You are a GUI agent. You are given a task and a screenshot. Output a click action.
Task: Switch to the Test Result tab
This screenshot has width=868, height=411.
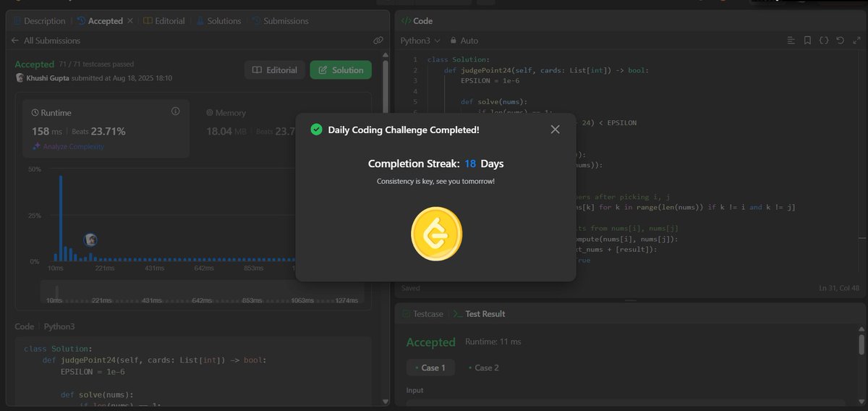point(478,314)
